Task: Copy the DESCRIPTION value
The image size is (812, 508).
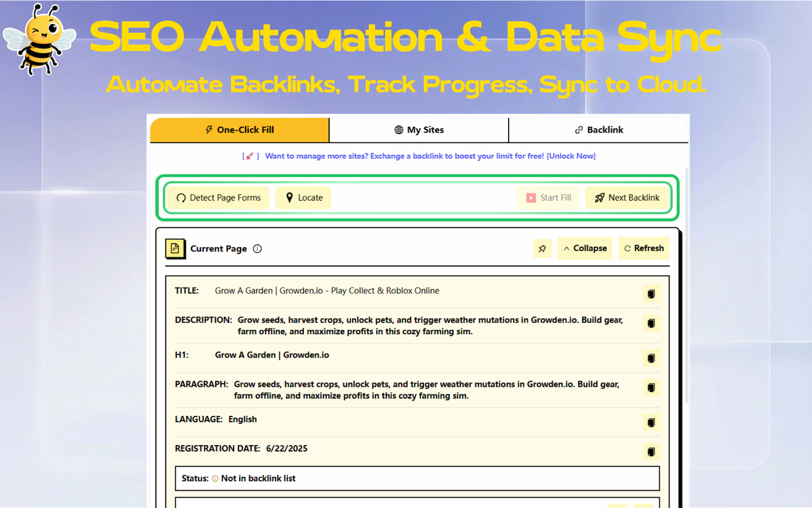Action: pos(651,323)
